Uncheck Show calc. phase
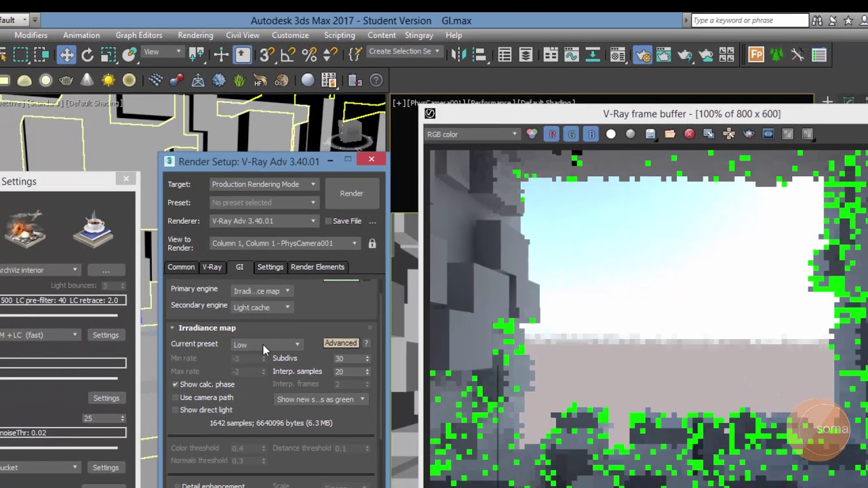Viewport: 868px width, 488px height. 175,384
